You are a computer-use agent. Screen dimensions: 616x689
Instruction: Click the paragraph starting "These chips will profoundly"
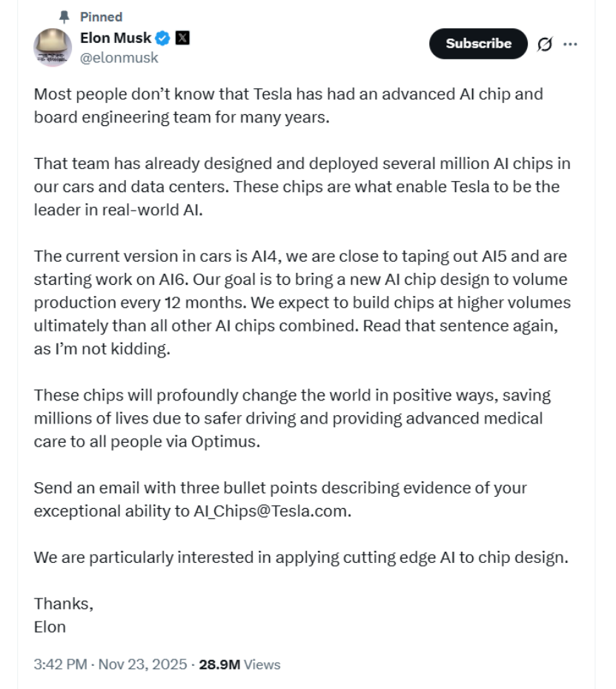coord(292,418)
